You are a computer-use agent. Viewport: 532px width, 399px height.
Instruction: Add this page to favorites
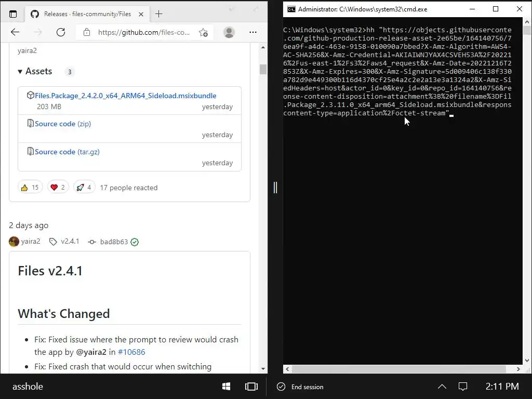[204, 33]
